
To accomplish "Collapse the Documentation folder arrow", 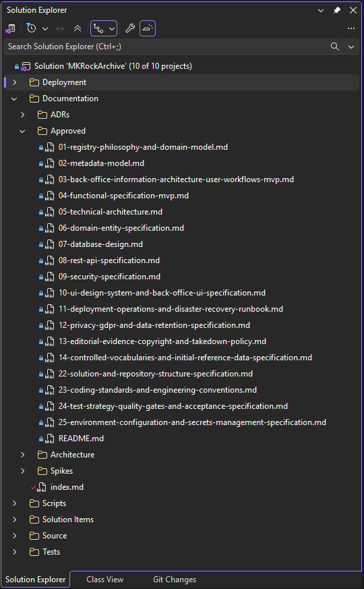I will [15, 99].
